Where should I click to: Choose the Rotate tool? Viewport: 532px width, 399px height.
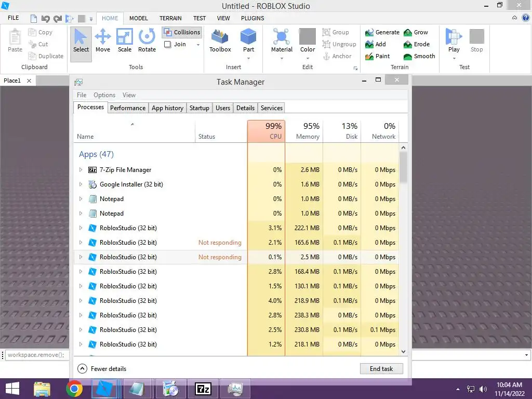147,41
